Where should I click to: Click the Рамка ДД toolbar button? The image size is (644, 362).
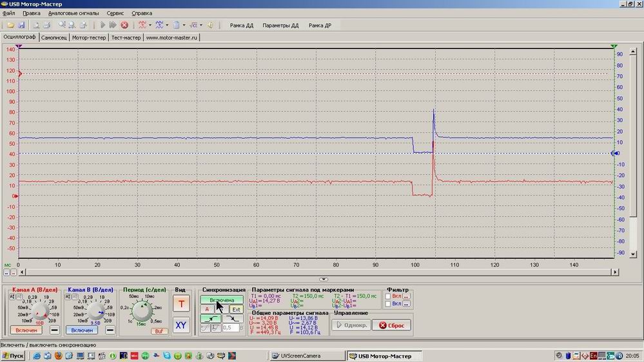[242, 25]
